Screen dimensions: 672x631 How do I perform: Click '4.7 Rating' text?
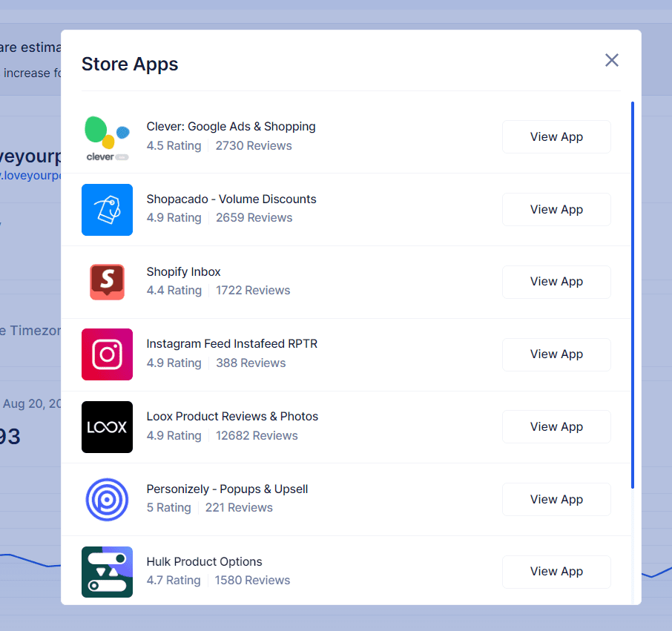(x=173, y=580)
